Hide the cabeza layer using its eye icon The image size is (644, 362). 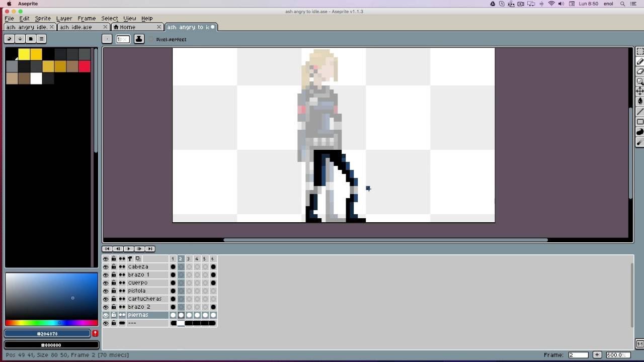click(106, 266)
